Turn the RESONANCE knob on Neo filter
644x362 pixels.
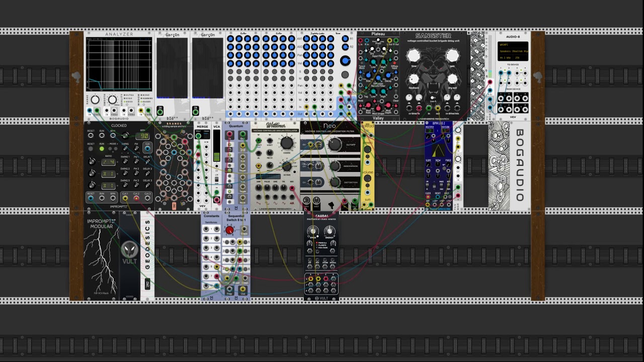[335, 166]
